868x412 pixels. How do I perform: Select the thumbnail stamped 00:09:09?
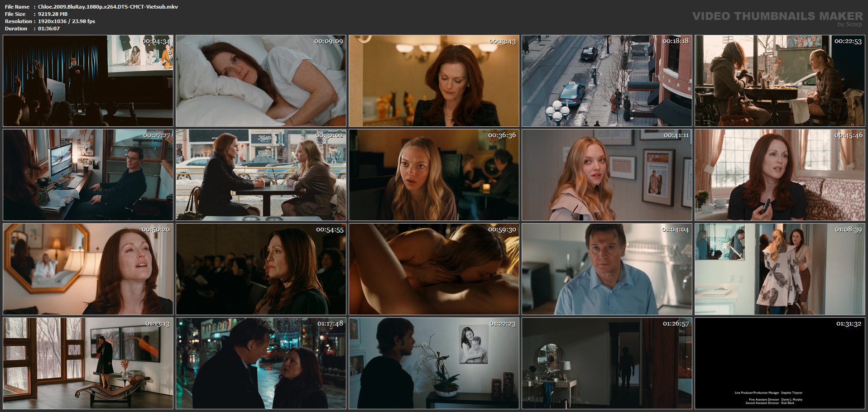(261, 81)
